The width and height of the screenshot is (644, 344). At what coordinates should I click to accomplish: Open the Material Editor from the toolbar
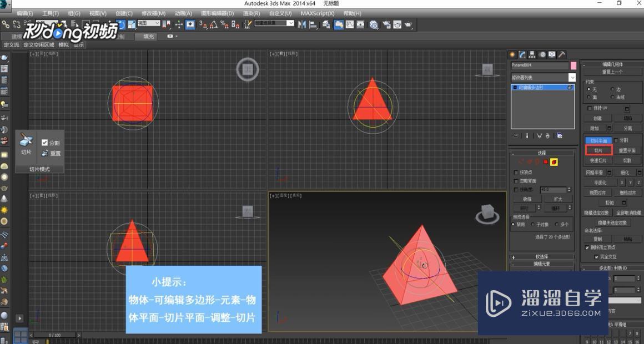[373, 24]
